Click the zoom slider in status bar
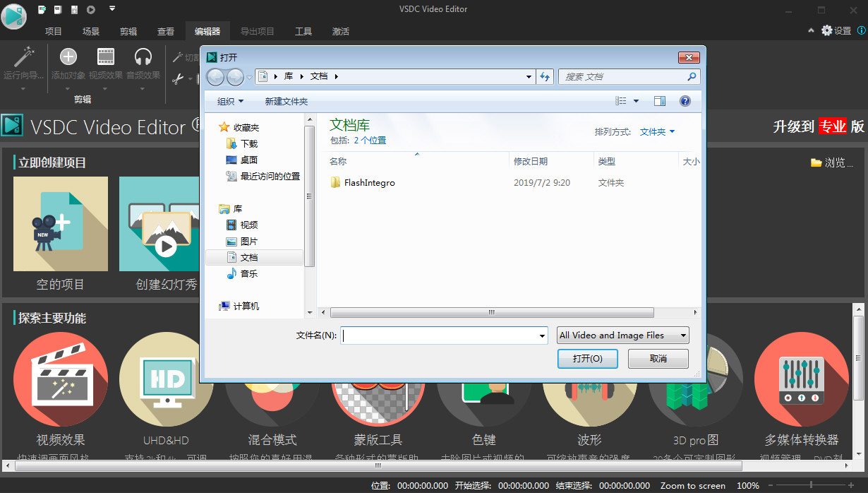This screenshot has width=868, height=493. click(810, 485)
